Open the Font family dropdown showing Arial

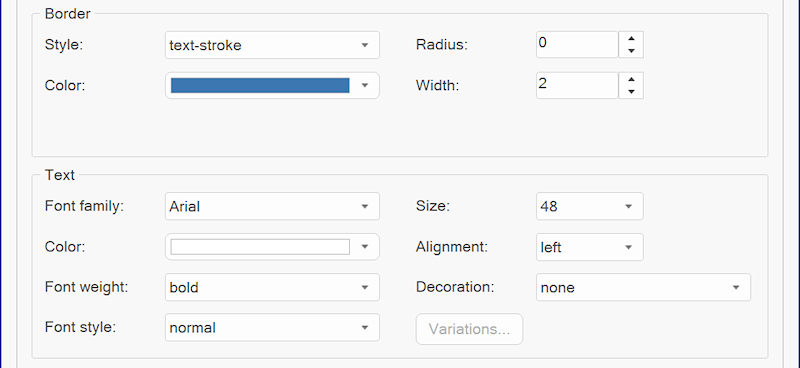tap(272, 206)
